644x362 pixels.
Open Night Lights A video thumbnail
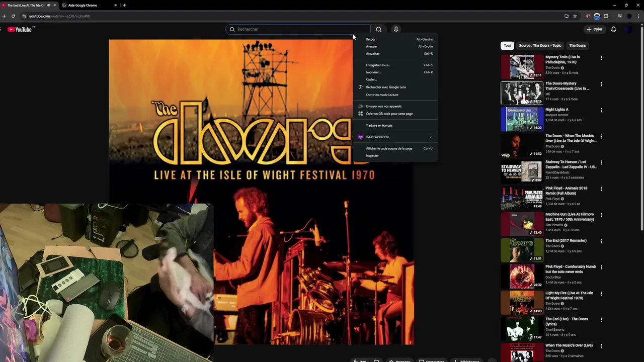tap(522, 119)
